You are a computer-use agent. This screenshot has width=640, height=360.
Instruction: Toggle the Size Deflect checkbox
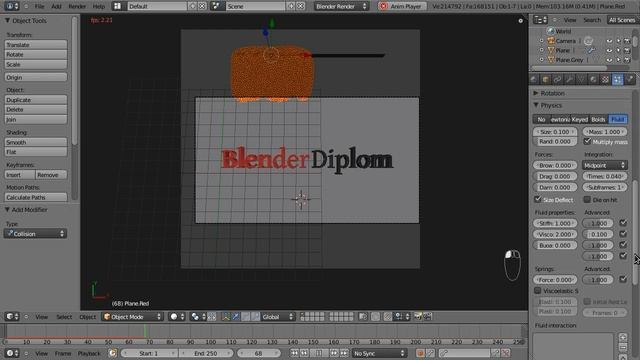pos(538,200)
